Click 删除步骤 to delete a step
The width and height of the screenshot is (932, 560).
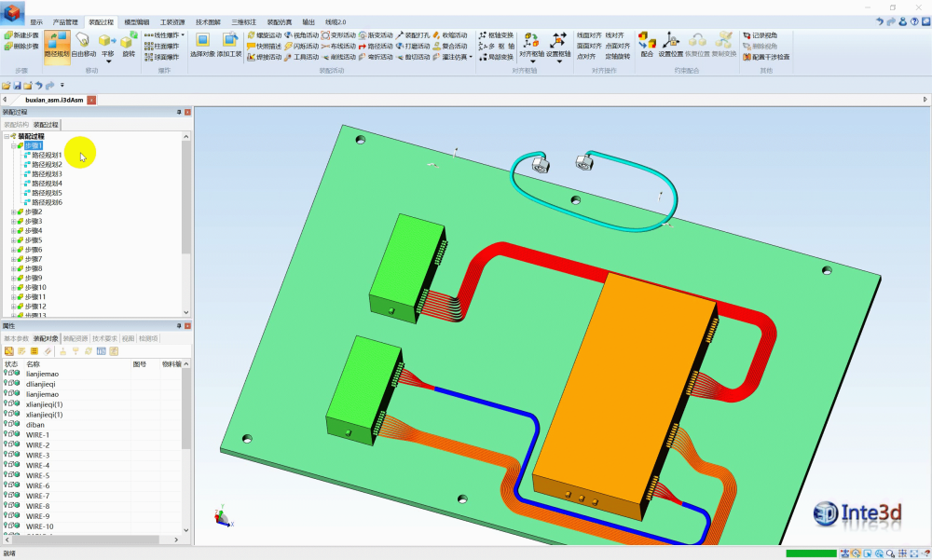point(21,46)
